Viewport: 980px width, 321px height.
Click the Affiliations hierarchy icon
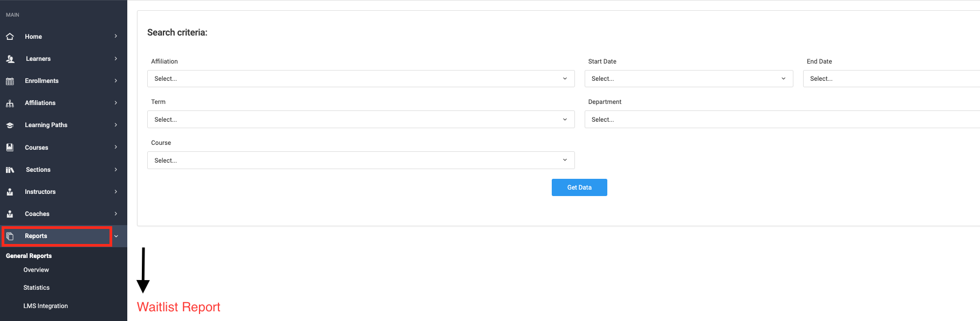10,103
